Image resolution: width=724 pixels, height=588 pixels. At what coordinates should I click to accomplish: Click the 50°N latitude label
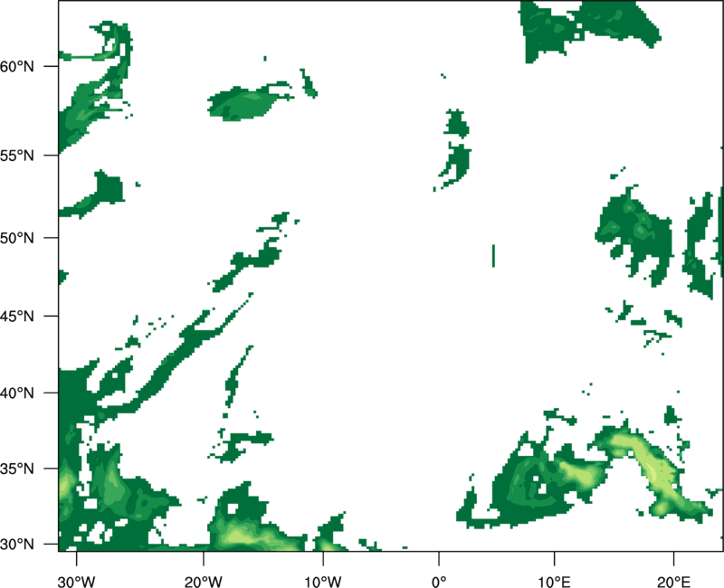click(x=17, y=238)
